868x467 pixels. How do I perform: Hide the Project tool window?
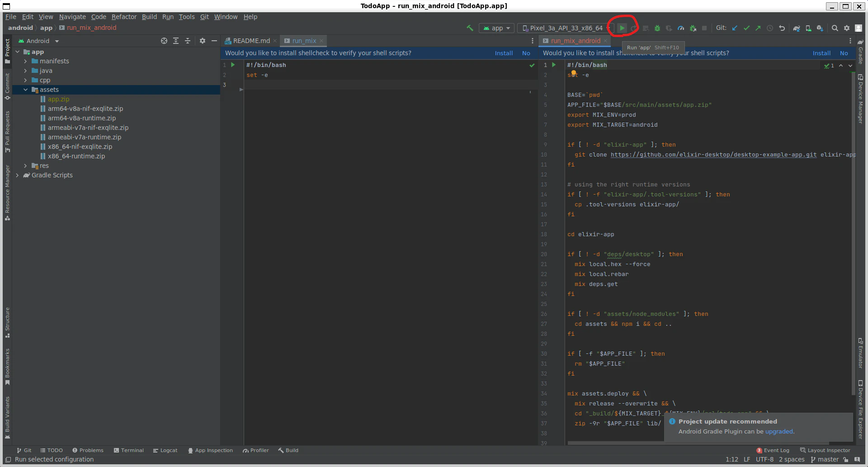pos(214,41)
